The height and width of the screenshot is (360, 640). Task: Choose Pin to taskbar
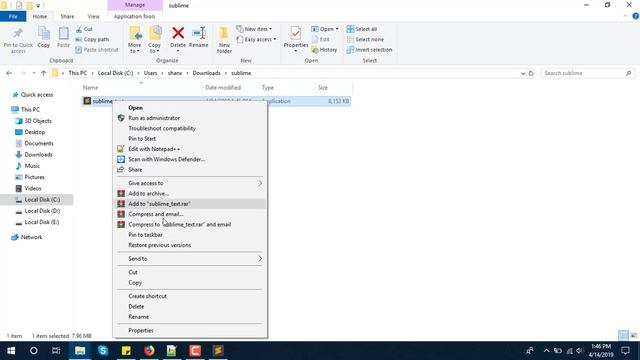(x=190, y=235)
